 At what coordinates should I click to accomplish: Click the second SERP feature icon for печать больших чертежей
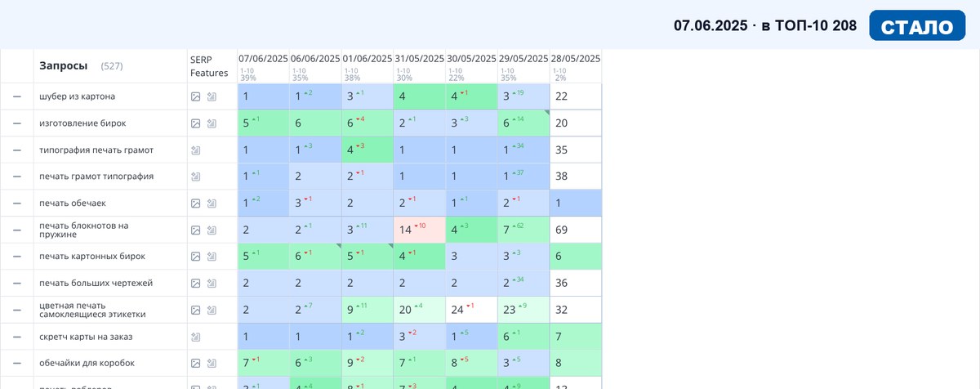tap(212, 284)
